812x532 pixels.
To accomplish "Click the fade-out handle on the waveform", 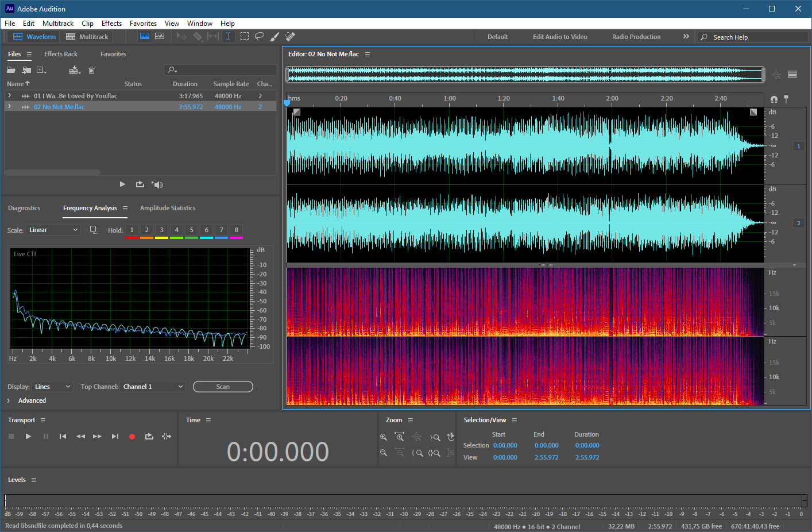I will [x=753, y=112].
